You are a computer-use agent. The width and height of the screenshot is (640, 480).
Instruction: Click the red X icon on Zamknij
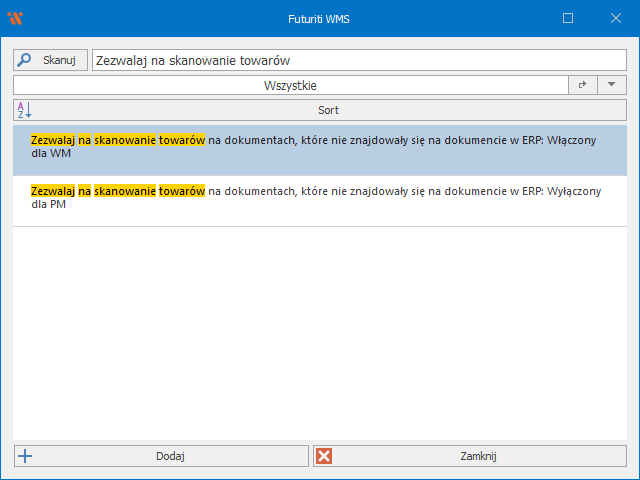point(324,456)
